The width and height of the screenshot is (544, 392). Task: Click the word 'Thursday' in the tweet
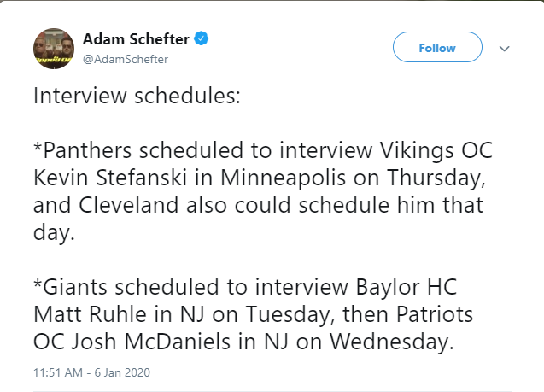[436, 178]
